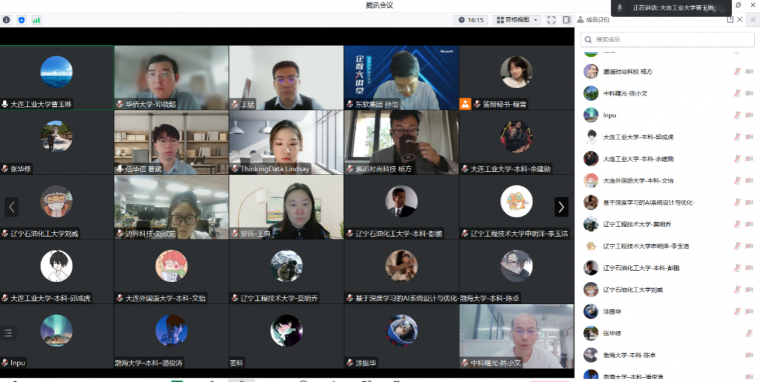
Task: Enter fullscreen with the expand icon
Action: [551, 20]
